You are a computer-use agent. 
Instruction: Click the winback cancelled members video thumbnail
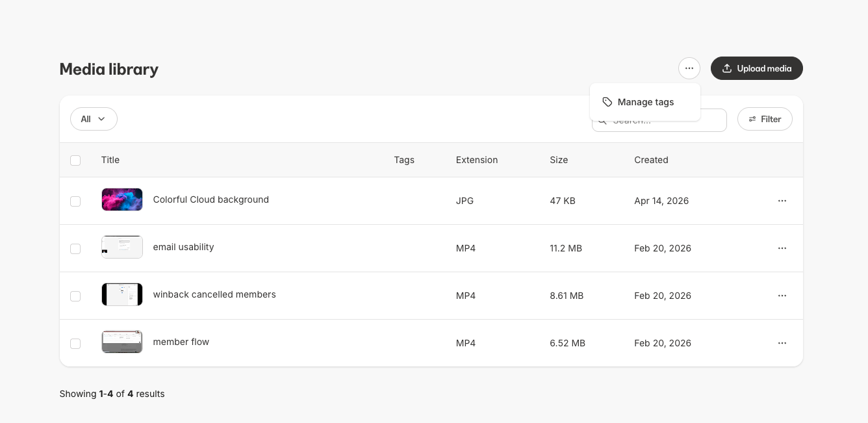coord(122,294)
